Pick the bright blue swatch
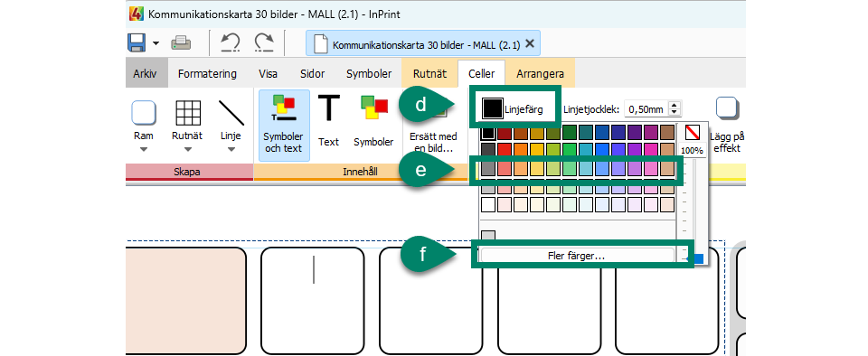The image size is (868, 356). [x=603, y=150]
